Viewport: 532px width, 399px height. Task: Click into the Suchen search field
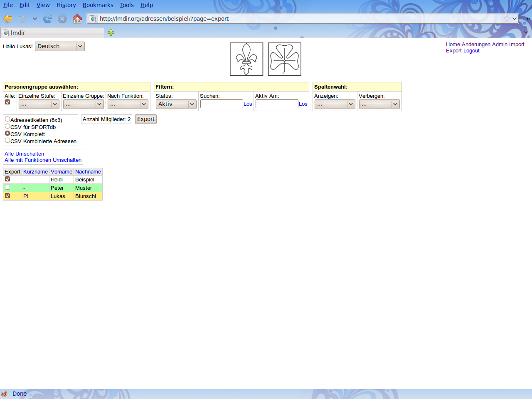(x=222, y=104)
